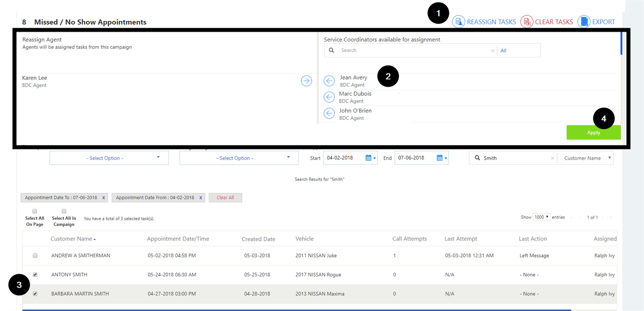Toggle the Select All On Page checkbox
This screenshot has width=644, height=311.
click(x=35, y=211)
